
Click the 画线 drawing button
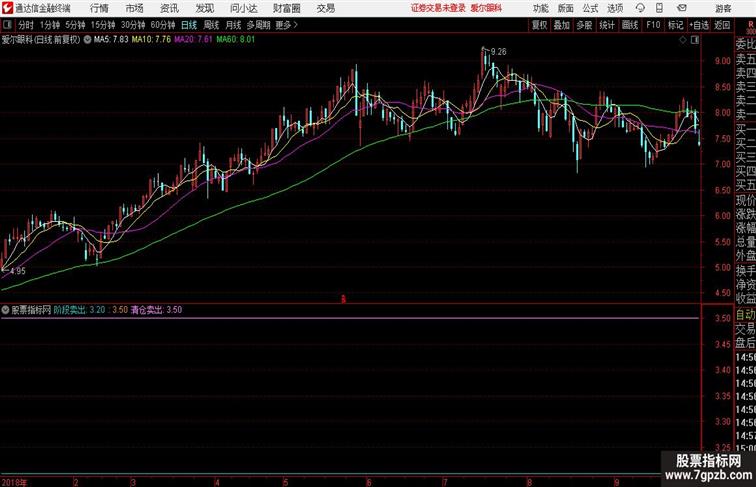630,25
